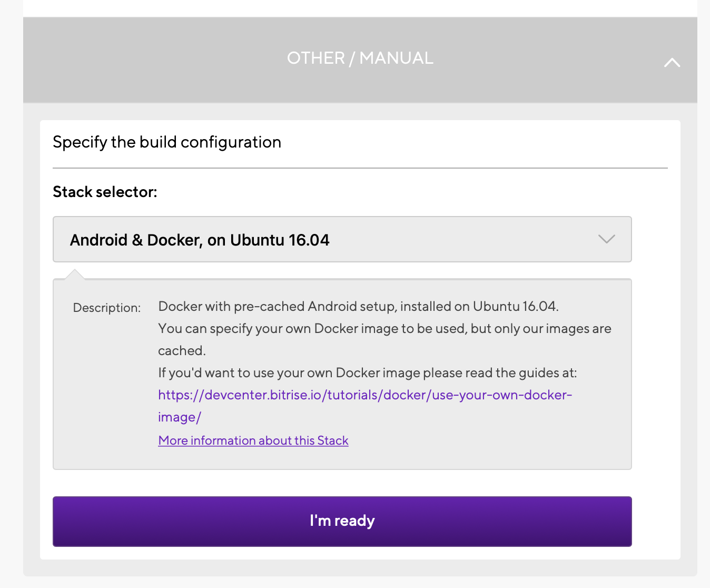The height and width of the screenshot is (588, 710).
Task: Click the If you'd want to use your own Docker image line
Action: tap(368, 373)
